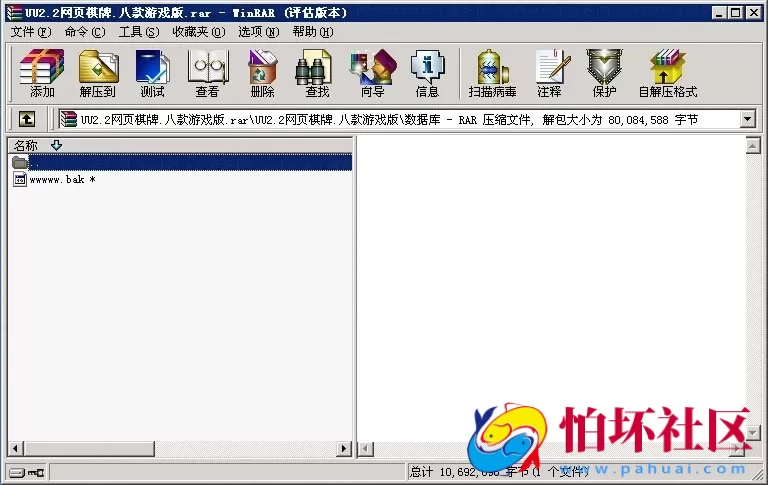
Task: Expand the address path dropdown arrow
Action: [747, 119]
